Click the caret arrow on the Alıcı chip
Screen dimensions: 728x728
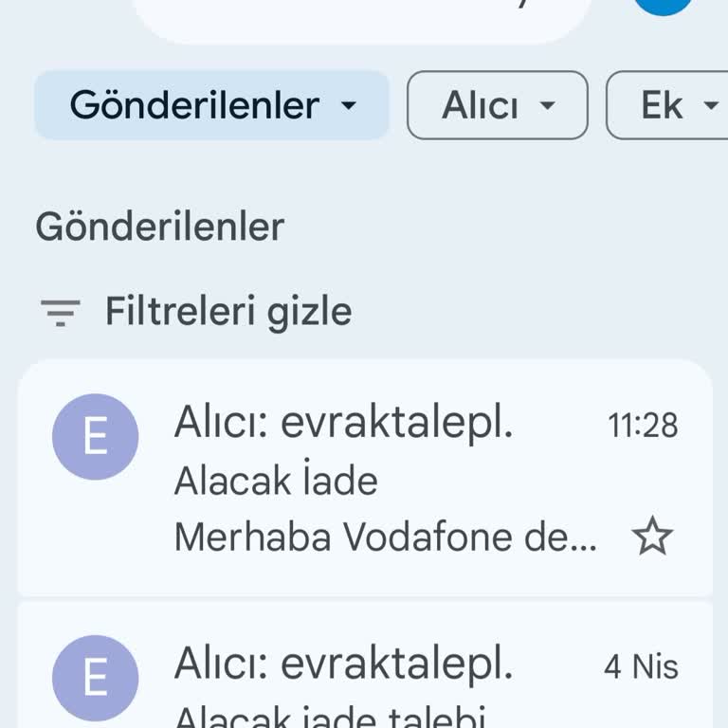pos(547,106)
